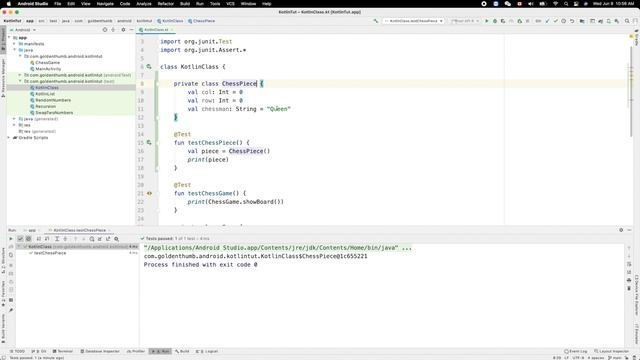The width and height of the screenshot is (640, 360).
Task: Select the KotlinClass.kt editor tab
Action: (x=156, y=30)
